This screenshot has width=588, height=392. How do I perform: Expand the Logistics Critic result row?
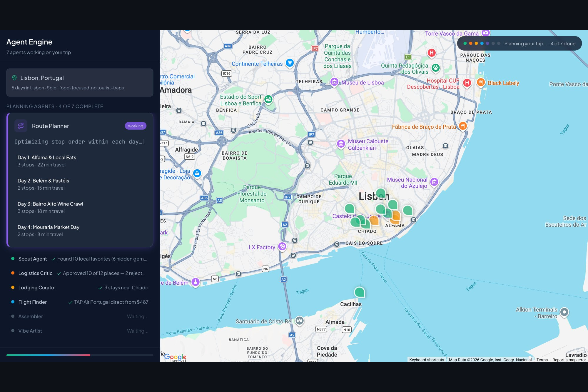(79, 273)
